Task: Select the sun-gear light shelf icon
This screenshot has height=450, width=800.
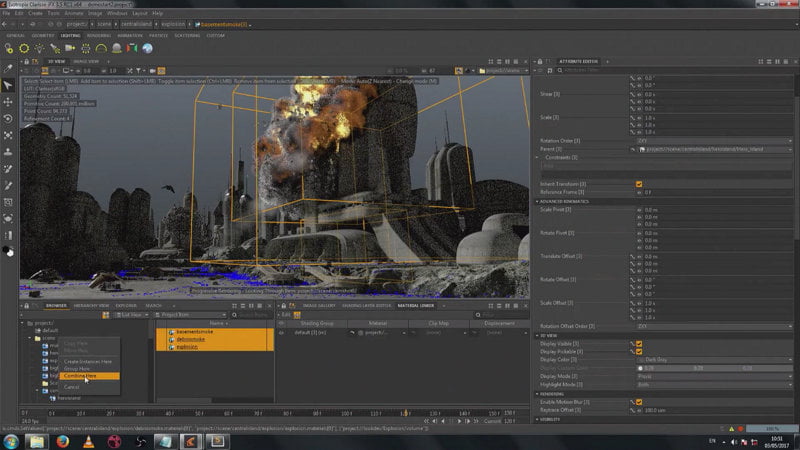Action: click(x=24, y=48)
